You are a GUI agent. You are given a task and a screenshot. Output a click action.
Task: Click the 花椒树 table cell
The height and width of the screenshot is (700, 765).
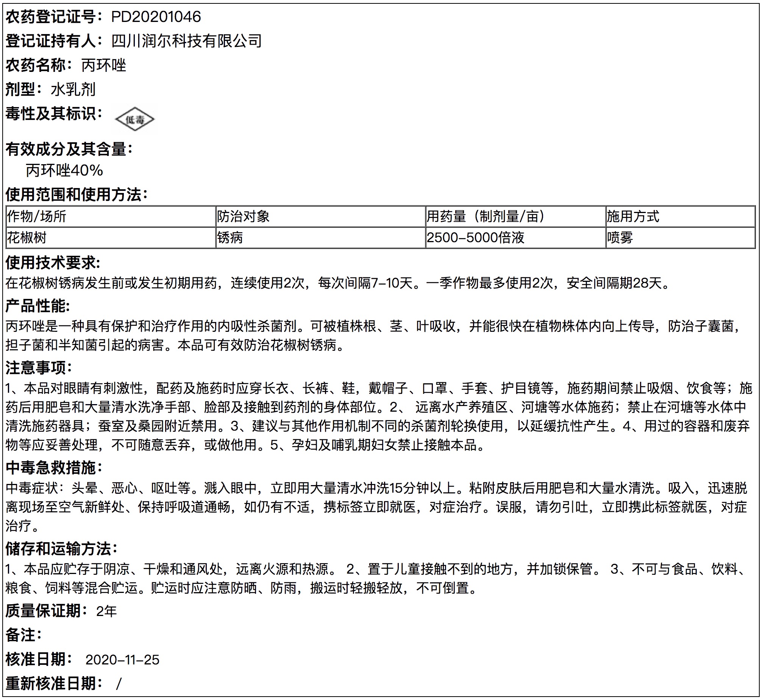(27, 238)
